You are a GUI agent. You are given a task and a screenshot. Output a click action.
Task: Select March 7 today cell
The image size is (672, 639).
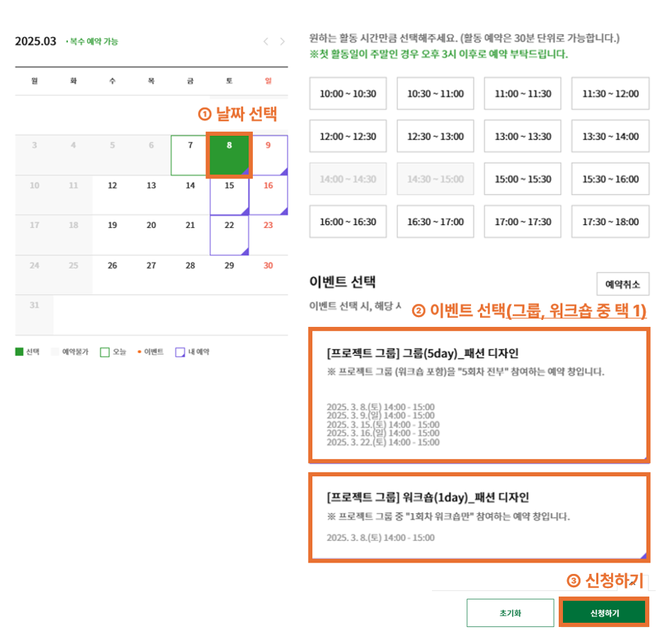(x=190, y=155)
